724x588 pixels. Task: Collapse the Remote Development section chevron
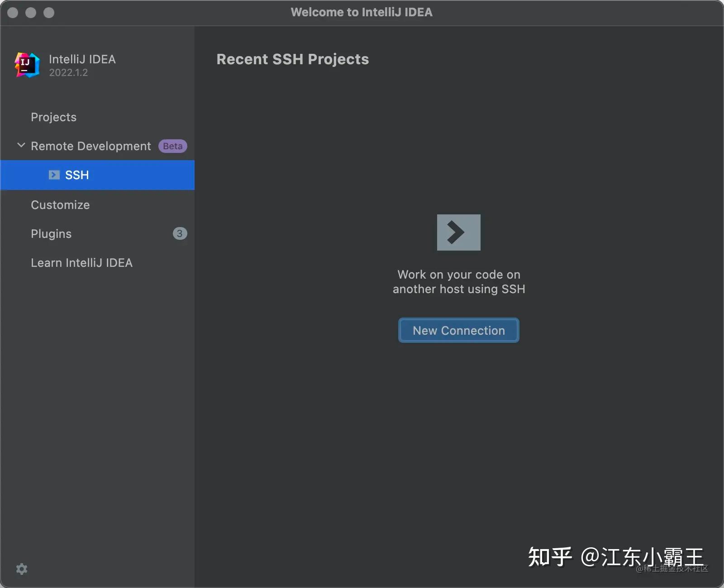pos(21,145)
